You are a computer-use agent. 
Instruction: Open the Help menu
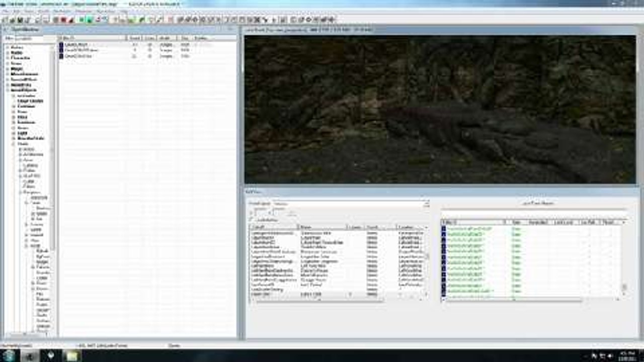pyautogui.click(x=124, y=12)
